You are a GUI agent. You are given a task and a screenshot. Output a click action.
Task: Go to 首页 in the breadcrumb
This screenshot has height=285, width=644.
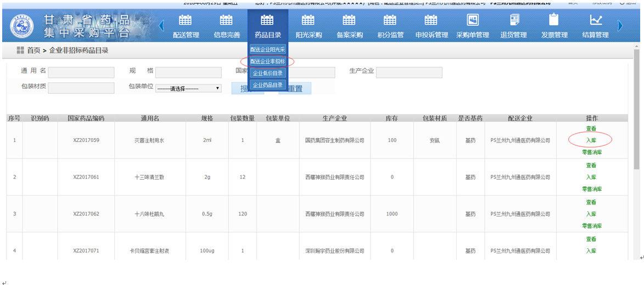[33, 50]
